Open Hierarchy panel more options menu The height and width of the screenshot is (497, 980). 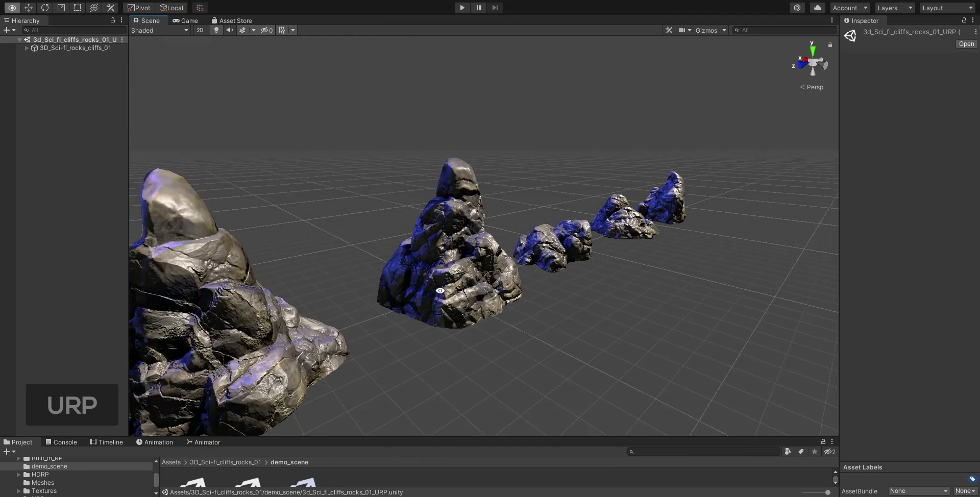tap(121, 20)
